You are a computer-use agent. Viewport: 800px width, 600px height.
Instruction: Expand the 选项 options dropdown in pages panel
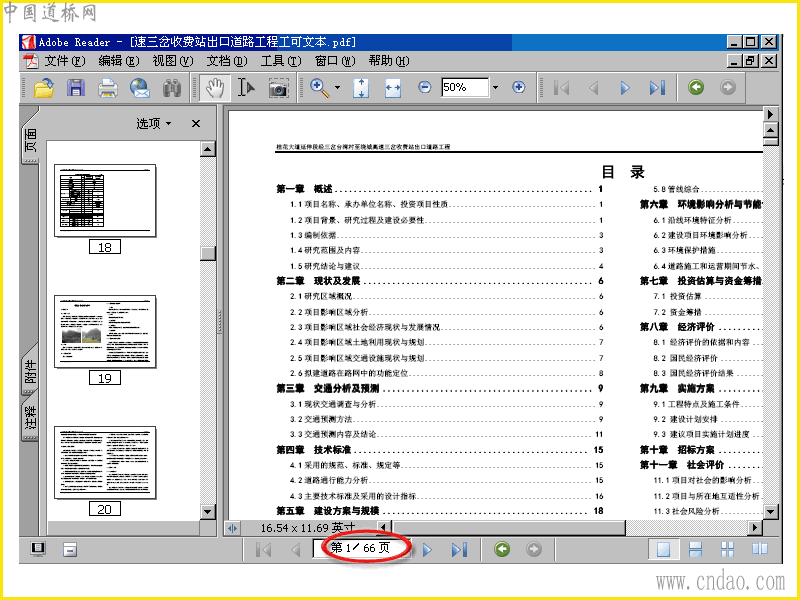[154, 123]
